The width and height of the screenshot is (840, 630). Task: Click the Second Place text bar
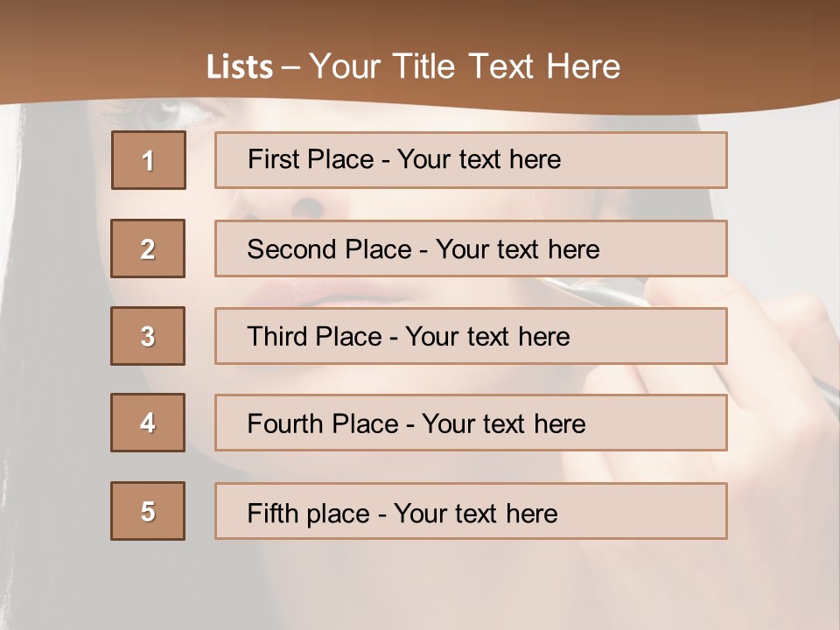(471, 248)
